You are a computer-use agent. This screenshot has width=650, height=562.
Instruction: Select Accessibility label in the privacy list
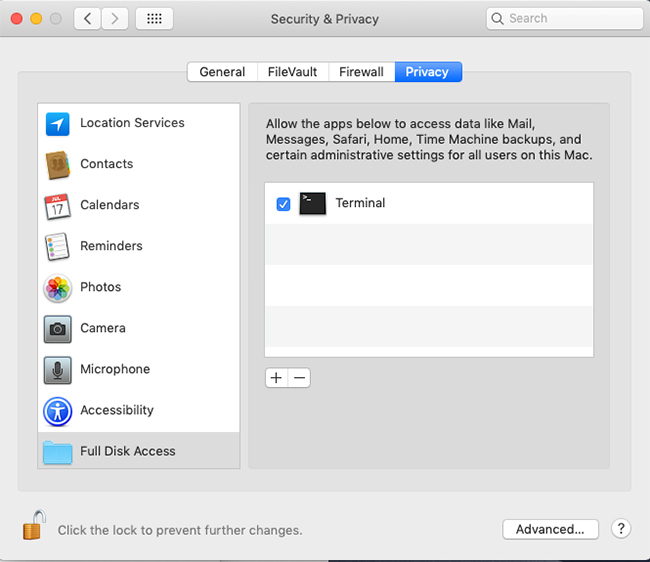point(117,410)
